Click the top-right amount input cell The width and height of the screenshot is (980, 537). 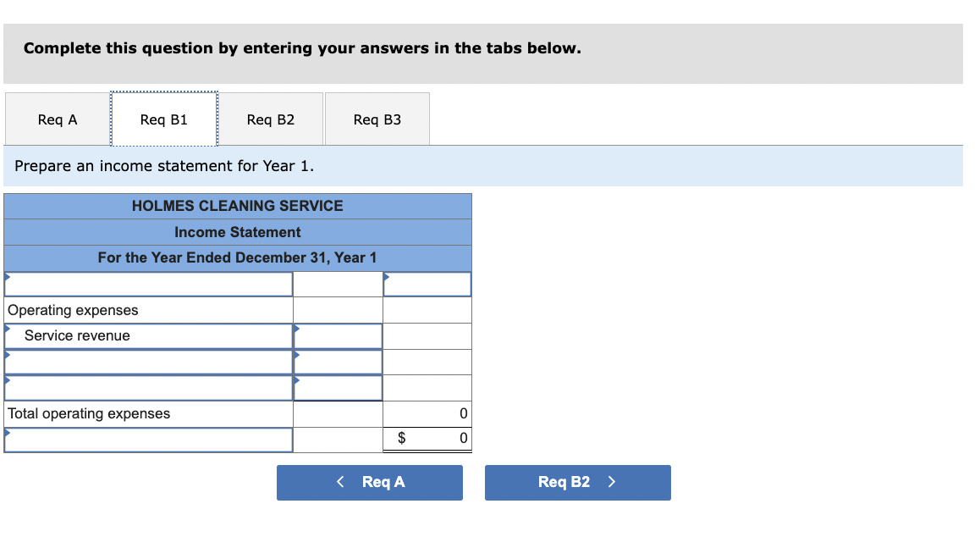click(x=427, y=283)
